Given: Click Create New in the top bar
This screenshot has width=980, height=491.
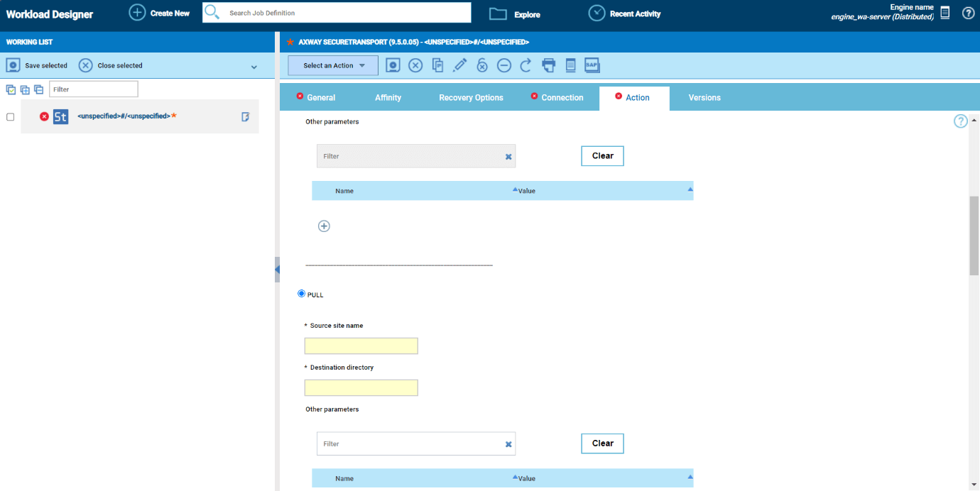Looking at the screenshot, I should (160, 13).
